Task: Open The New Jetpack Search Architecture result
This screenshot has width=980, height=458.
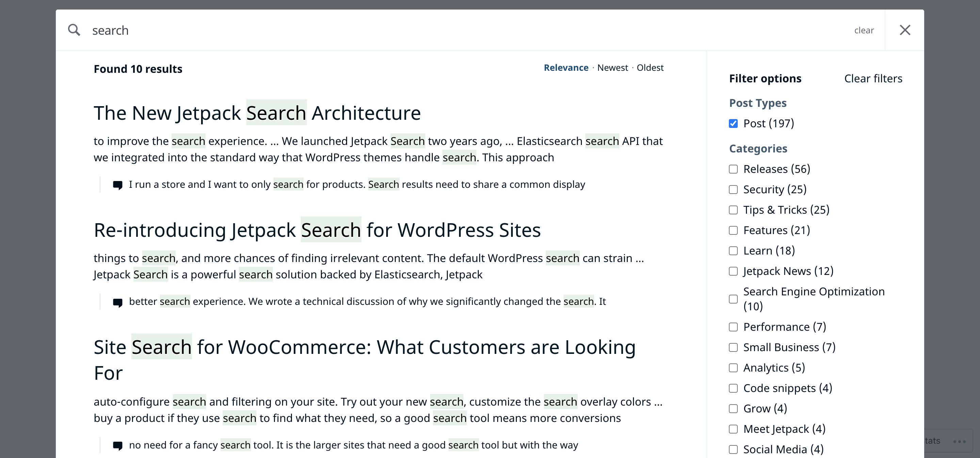Action: click(x=257, y=113)
